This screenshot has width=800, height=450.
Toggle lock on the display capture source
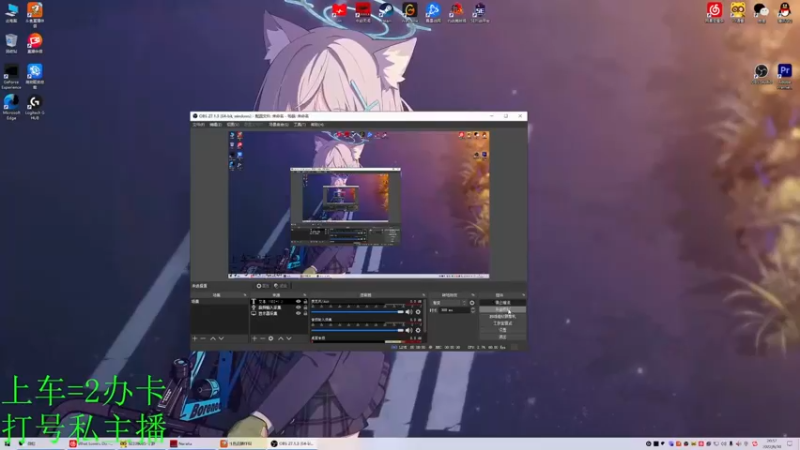(306, 313)
